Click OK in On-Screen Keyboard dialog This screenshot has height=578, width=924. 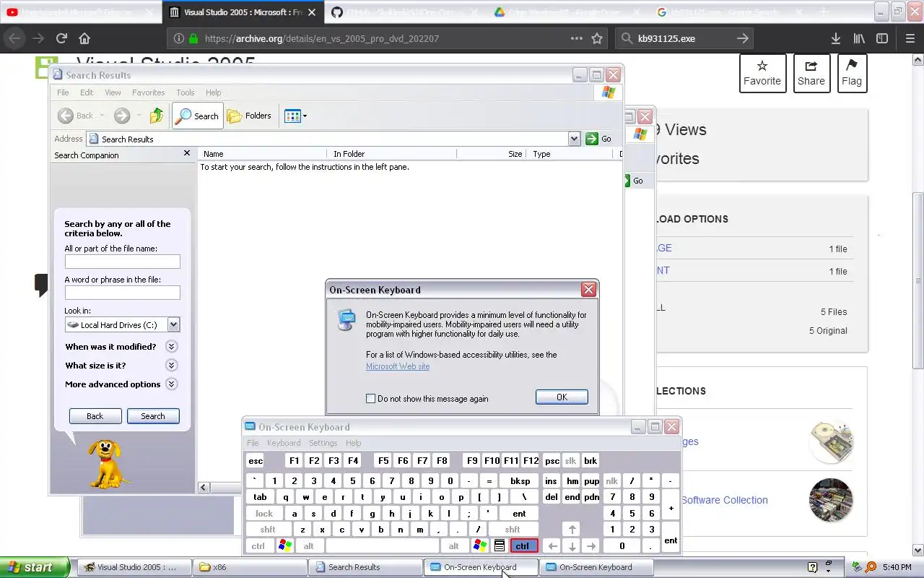coord(562,397)
